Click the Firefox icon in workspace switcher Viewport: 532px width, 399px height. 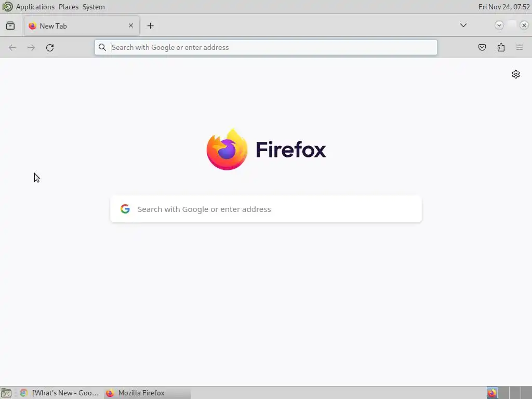492,393
